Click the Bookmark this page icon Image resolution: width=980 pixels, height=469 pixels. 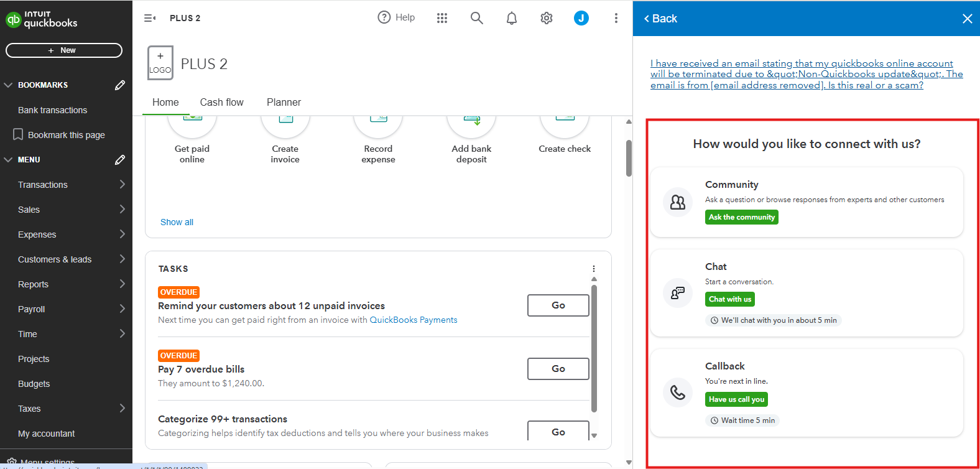(18, 135)
